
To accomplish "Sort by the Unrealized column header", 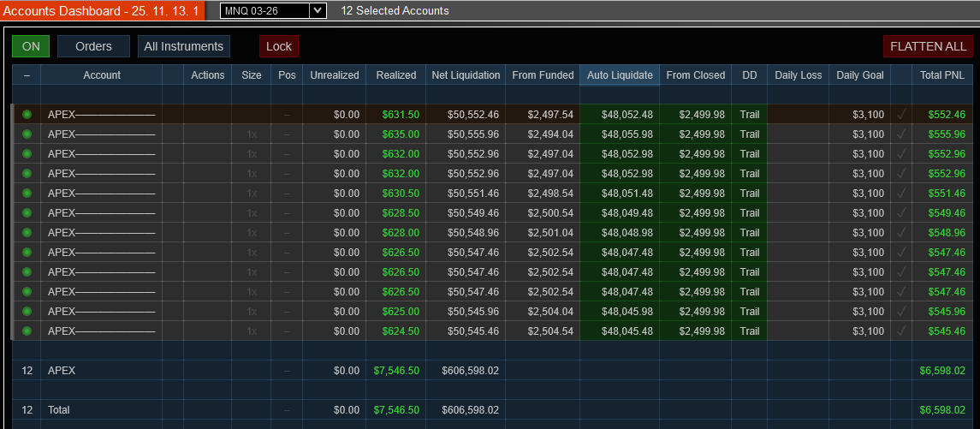I will (335, 75).
